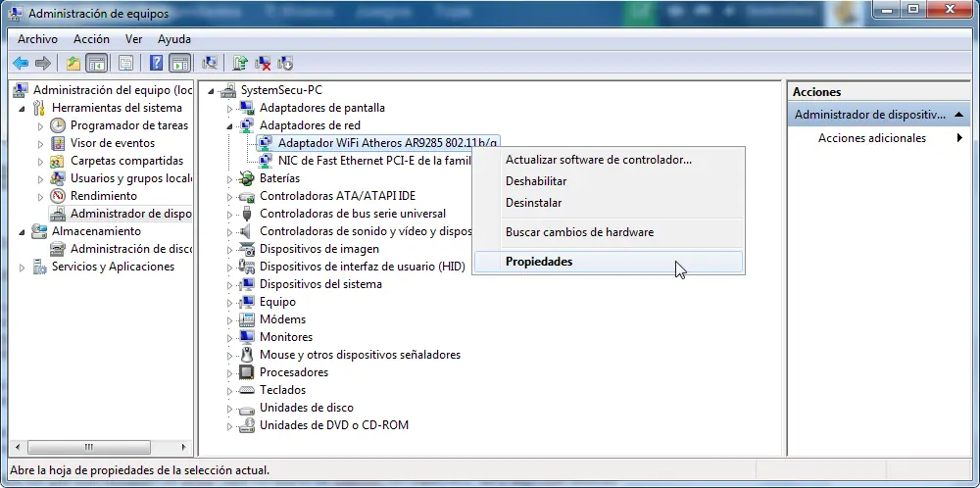Viewport: 980px width, 488px height.
Task: Collapse the Almacenamiento node
Action: [23, 232]
